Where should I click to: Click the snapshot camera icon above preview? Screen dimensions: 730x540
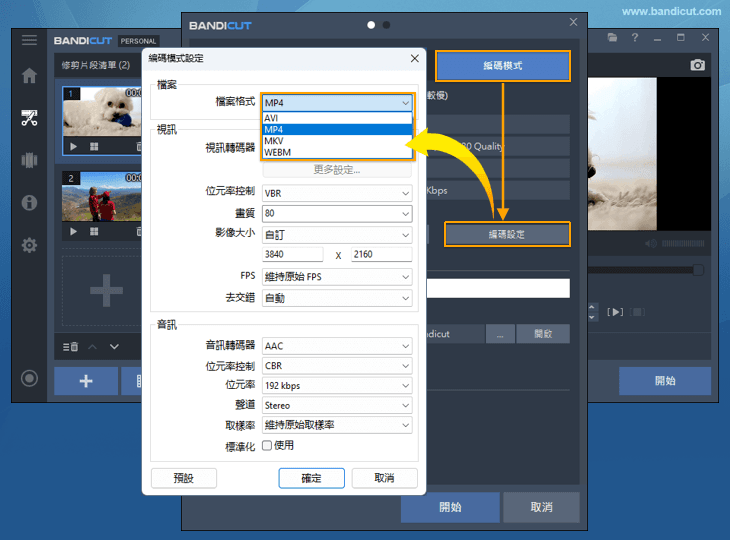pyautogui.click(x=698, y=65)
